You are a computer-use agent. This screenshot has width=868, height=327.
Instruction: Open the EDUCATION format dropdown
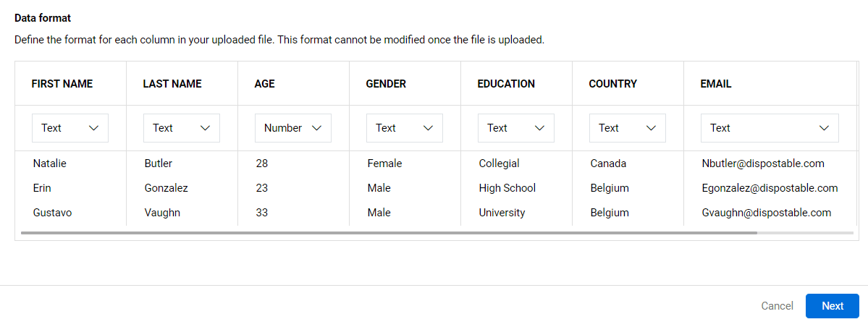[x=516, y=128]
